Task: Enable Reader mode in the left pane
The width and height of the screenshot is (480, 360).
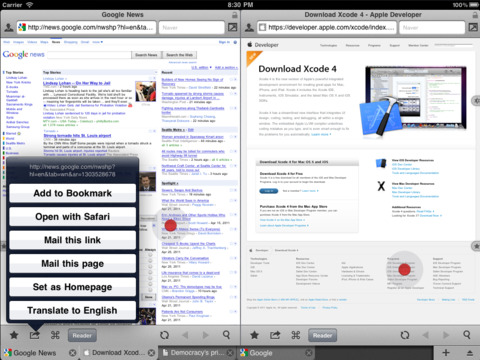Action: [82, 335]
